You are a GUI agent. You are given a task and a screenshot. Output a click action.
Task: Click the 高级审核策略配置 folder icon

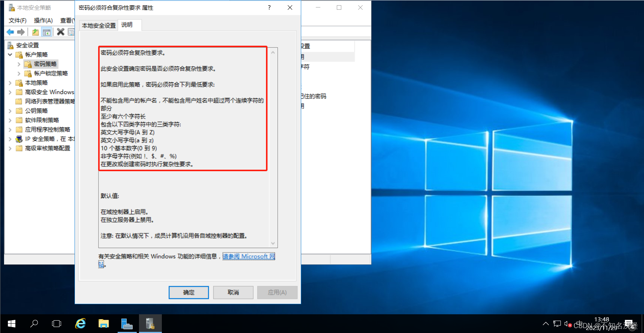coord(19,148)
